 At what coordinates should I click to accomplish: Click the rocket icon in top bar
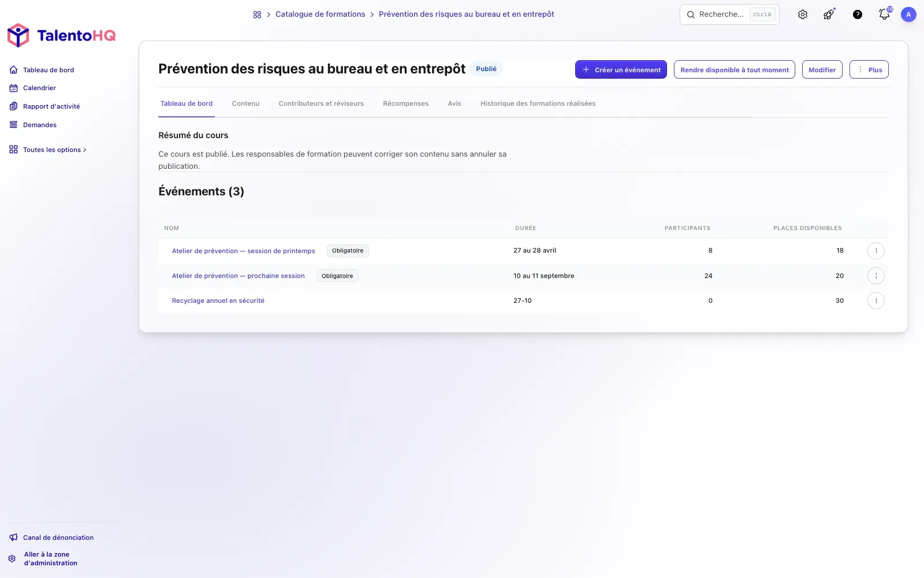pos(829,14)
